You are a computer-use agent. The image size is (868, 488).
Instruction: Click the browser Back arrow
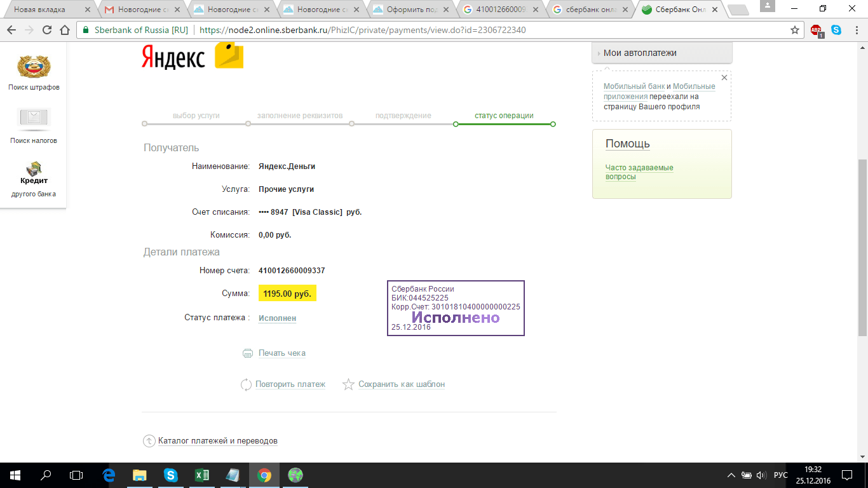11,30
